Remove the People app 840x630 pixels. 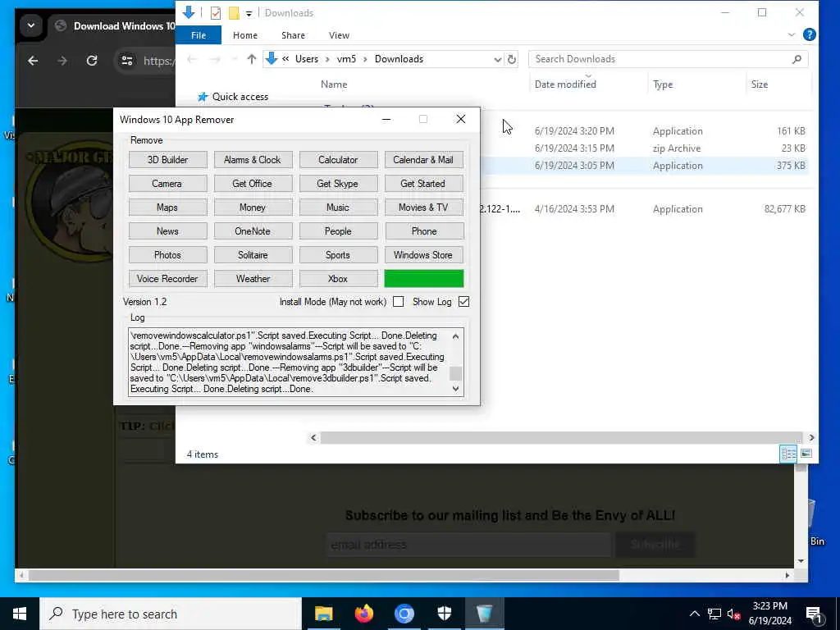tap(338, 231)
